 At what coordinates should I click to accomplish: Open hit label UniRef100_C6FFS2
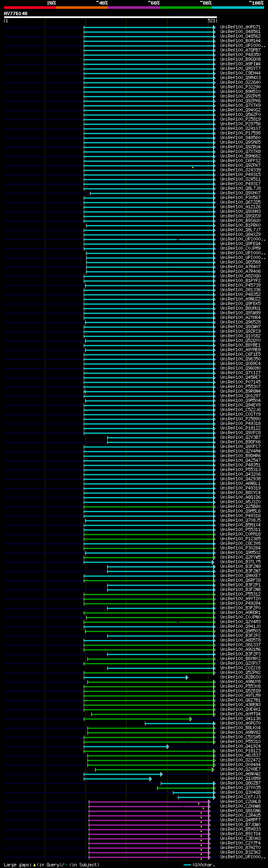click(x=240, y=161)
